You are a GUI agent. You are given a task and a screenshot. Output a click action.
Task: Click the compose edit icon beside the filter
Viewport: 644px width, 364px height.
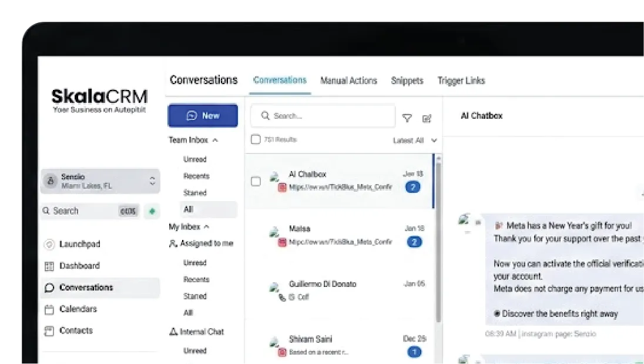[x=427, y=118]
